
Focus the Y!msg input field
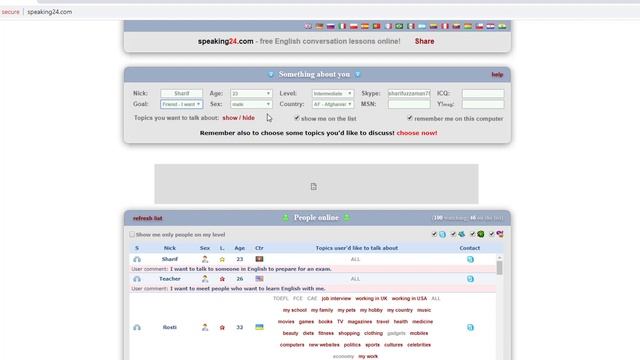tap(483, 104)
